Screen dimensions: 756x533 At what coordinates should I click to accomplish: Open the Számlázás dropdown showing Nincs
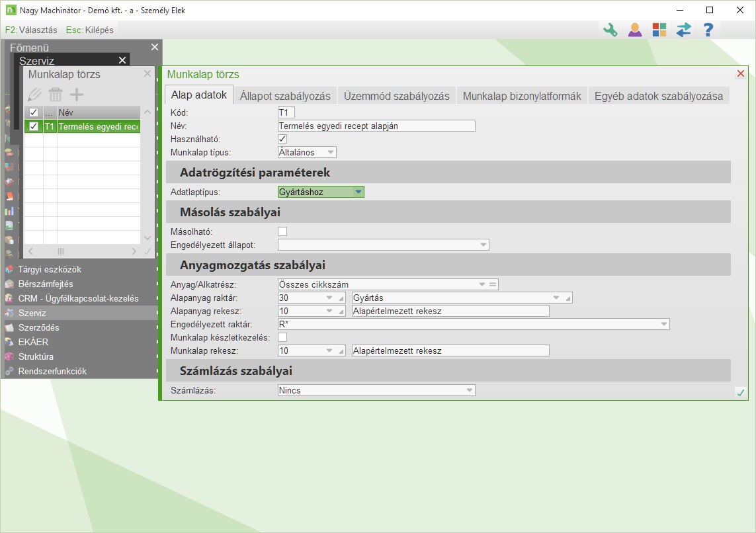(x=376, y=390)
